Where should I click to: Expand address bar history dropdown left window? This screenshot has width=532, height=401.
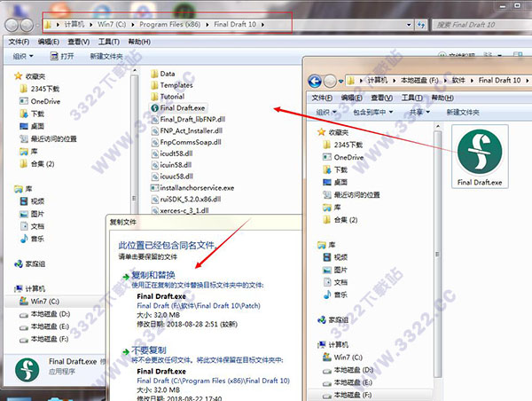[409, 25]
